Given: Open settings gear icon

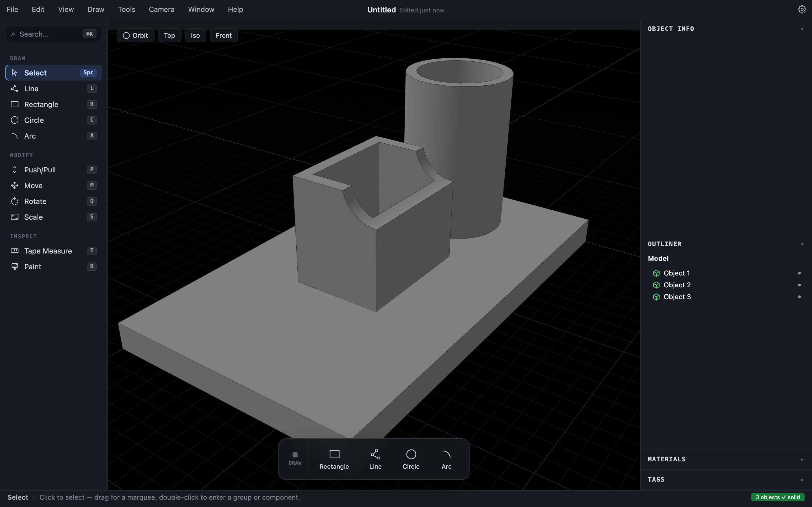Looking at the screenshot, I should (x=802, y=9).
